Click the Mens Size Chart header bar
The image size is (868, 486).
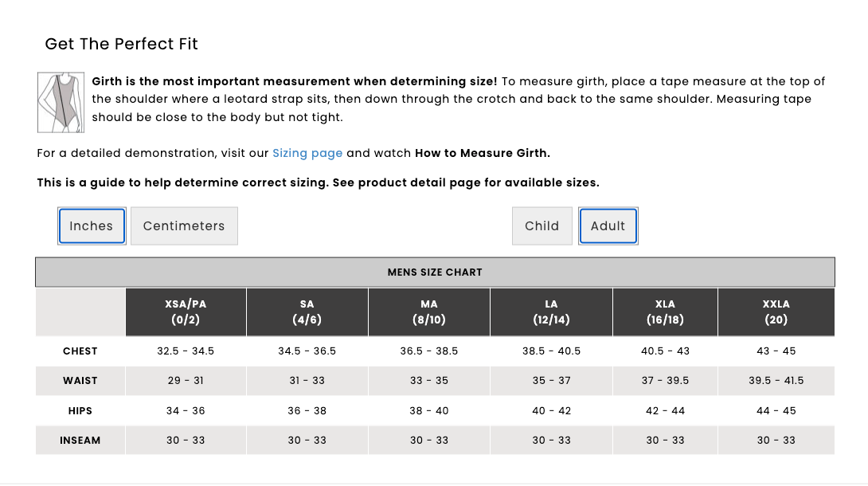pos(435,272)
